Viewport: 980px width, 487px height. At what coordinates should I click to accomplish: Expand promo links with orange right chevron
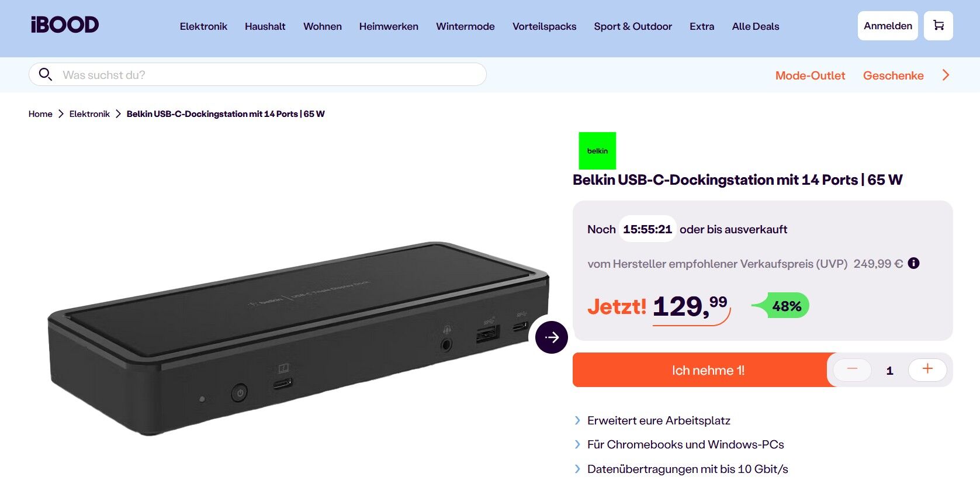946,75
